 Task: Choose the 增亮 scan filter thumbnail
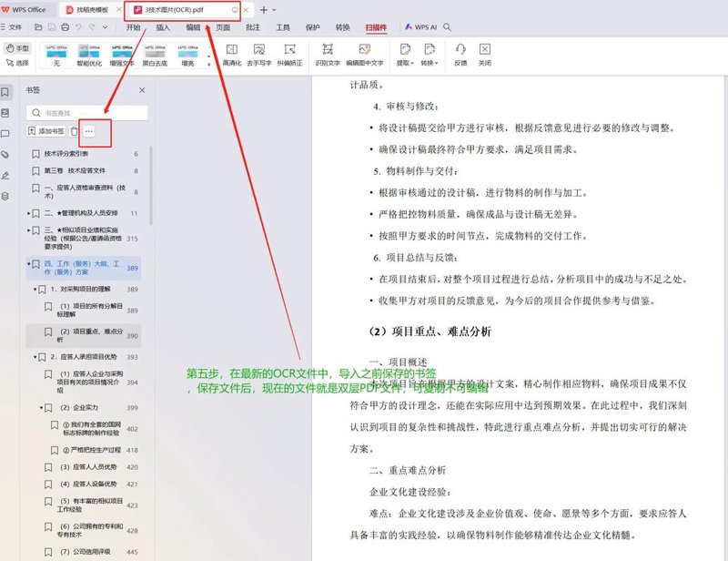tap(187, 55)
